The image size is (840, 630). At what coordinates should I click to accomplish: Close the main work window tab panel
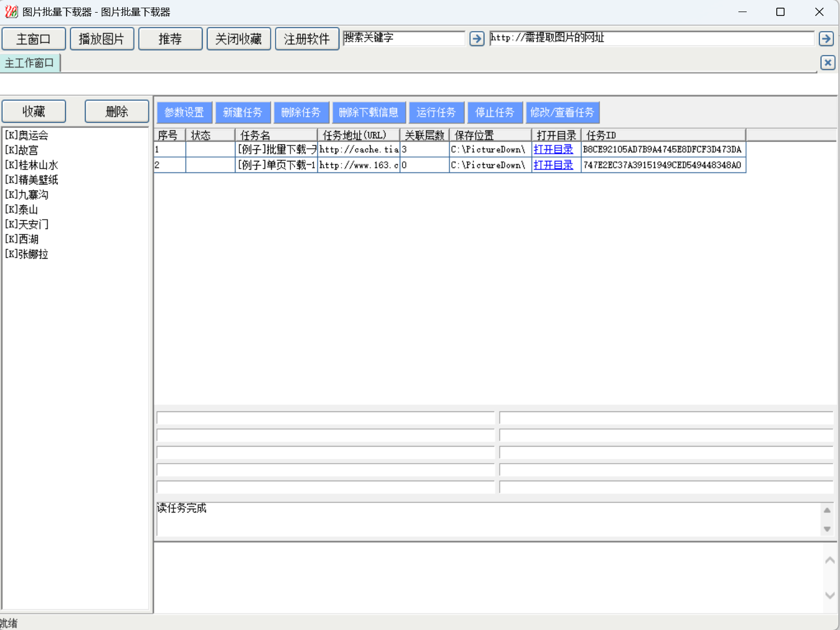[828, 63]
